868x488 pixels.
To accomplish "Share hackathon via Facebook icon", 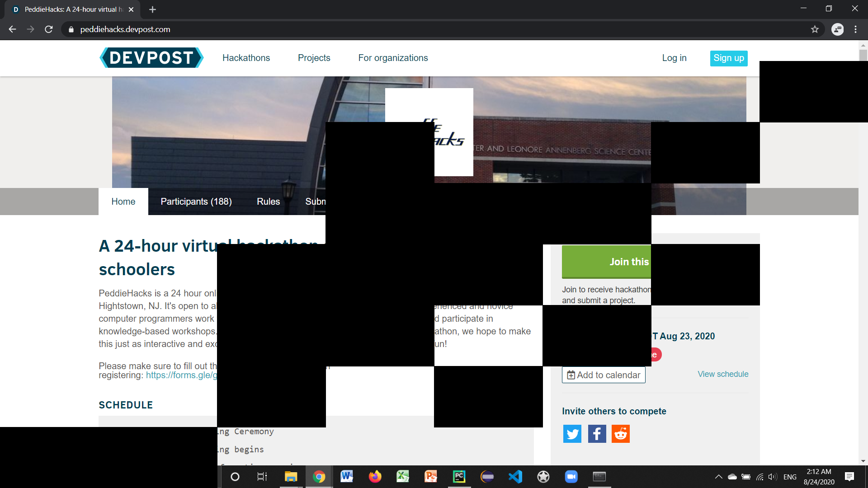I will [x=597, y=434].
